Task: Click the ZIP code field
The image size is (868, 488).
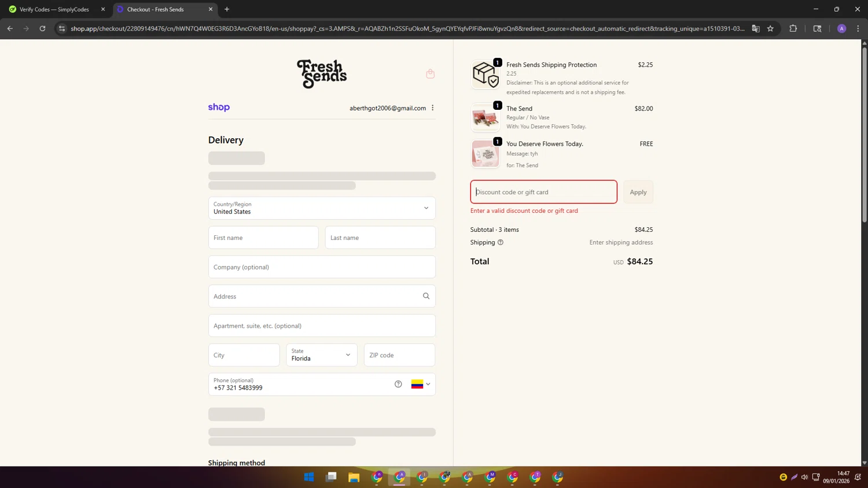Action: click(x=399, y=355)
